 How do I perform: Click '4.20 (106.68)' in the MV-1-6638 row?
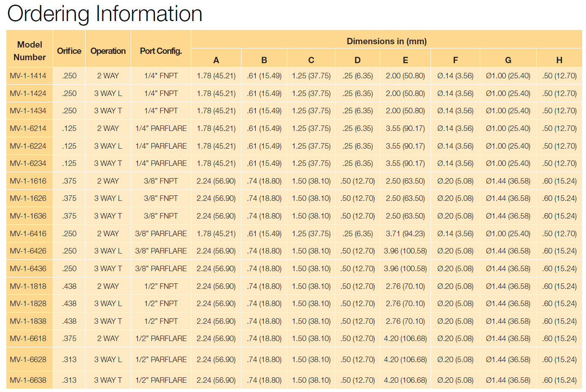tap(405, 380)
